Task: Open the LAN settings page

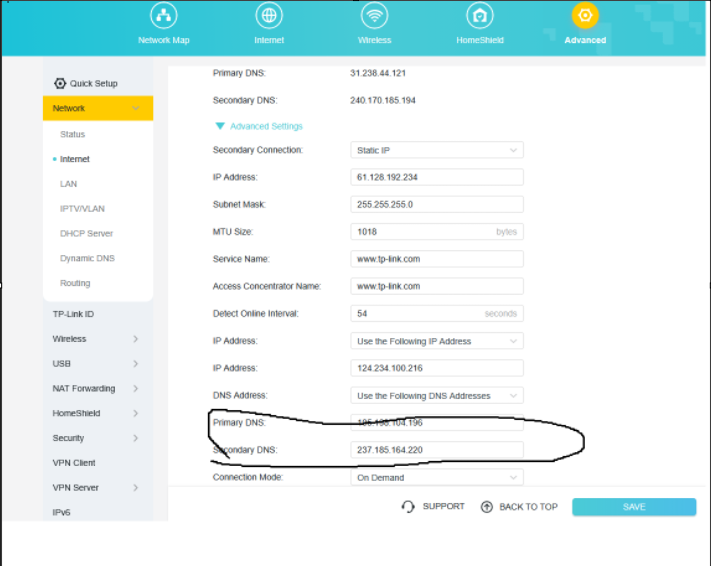Action: pos(68,184)
